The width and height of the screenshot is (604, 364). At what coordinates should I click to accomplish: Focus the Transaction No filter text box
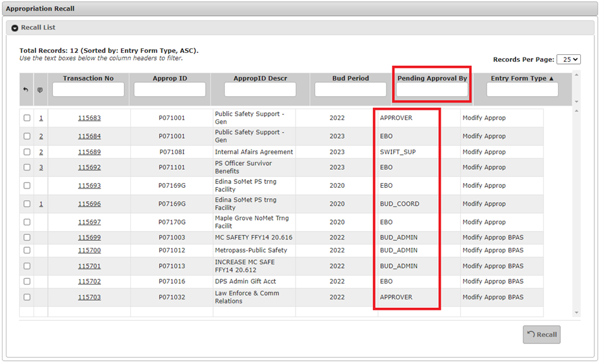point(88,90)
